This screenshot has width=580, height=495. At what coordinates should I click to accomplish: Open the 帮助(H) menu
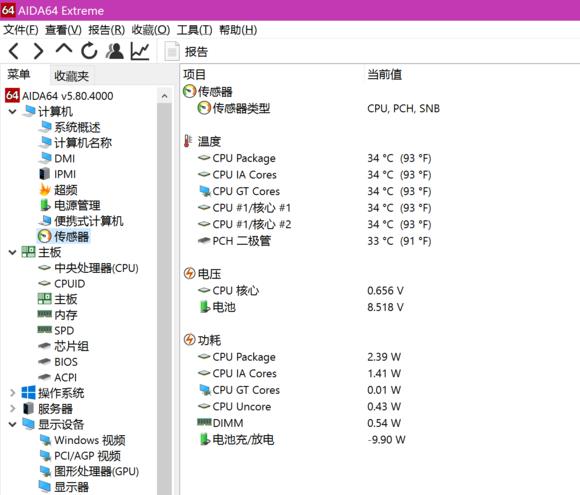238,30
